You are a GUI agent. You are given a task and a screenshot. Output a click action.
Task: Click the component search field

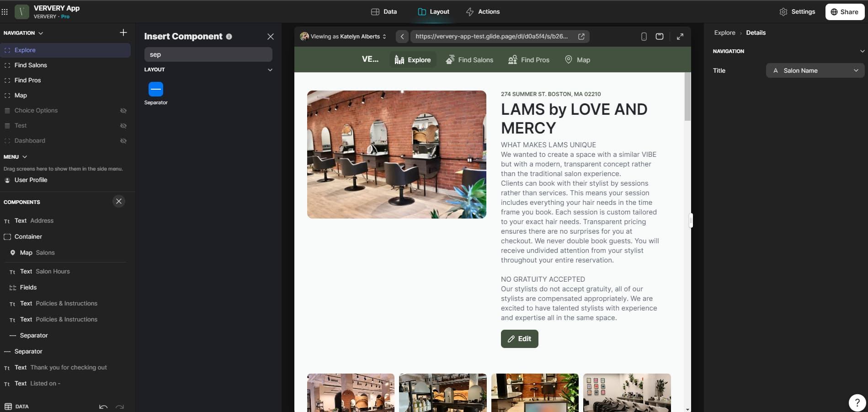point(208,54)
